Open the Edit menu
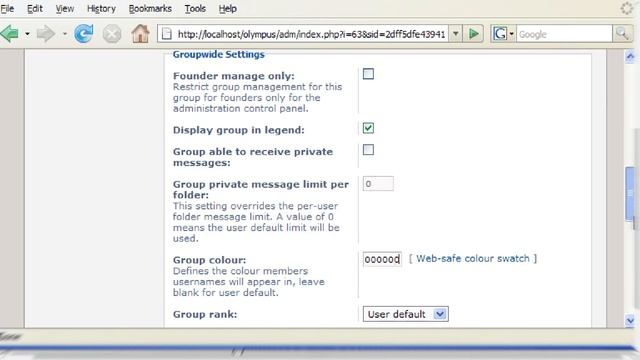Image resolution: width=640 pixels, height=360 pixels. pyautogui.click(x=35, y=9)
